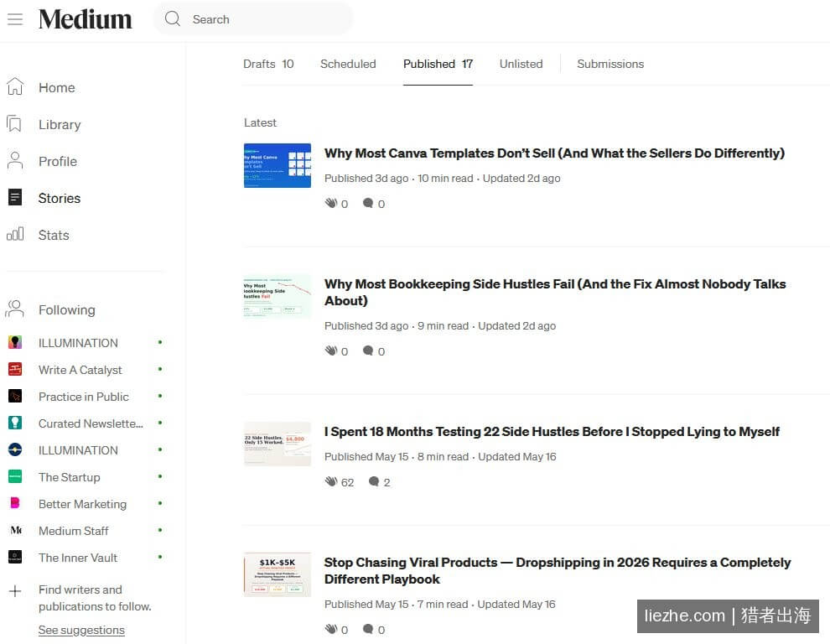Click the Following people icon
Screen dimensions: 830x644
(x=15, y=309)
